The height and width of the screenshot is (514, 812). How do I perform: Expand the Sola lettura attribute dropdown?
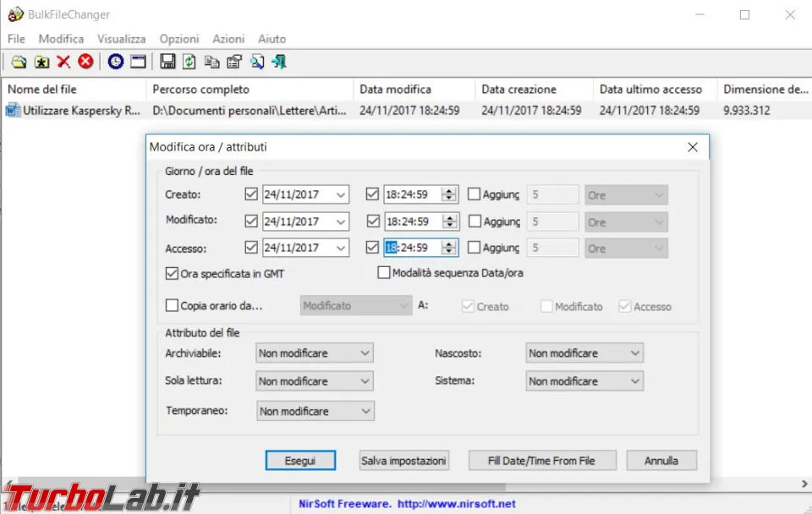(x=315, y=381)
